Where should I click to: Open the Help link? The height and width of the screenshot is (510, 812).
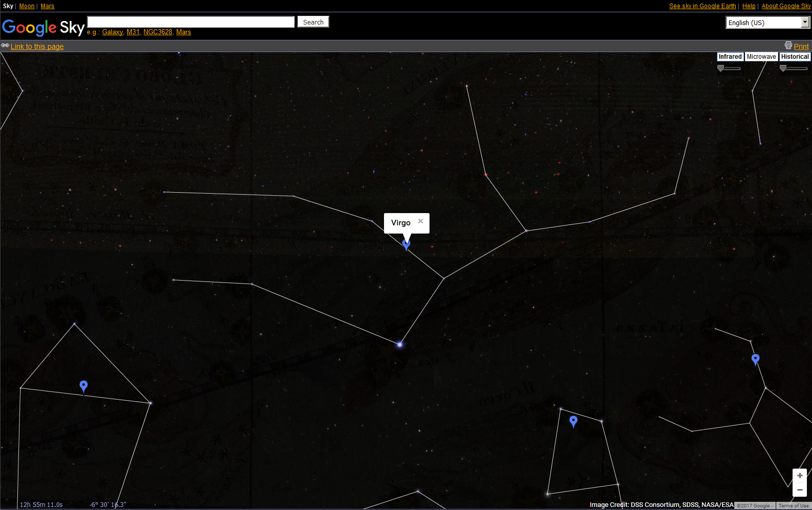749,6
